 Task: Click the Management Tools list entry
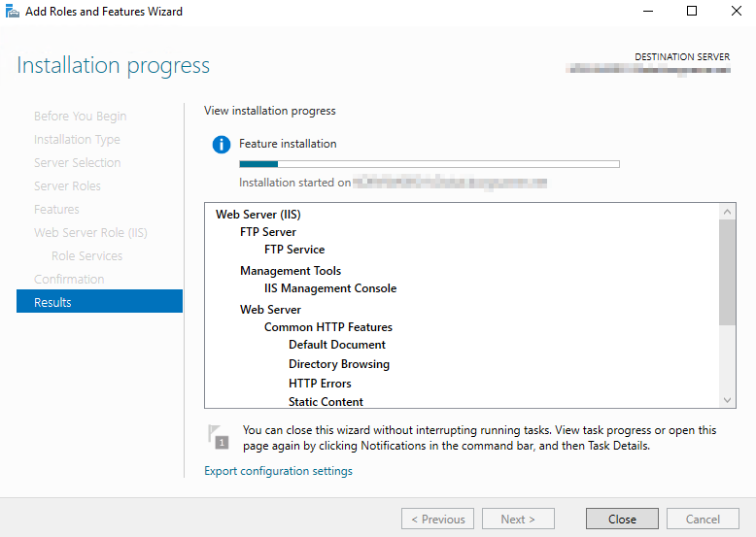(x=291, y=271)
